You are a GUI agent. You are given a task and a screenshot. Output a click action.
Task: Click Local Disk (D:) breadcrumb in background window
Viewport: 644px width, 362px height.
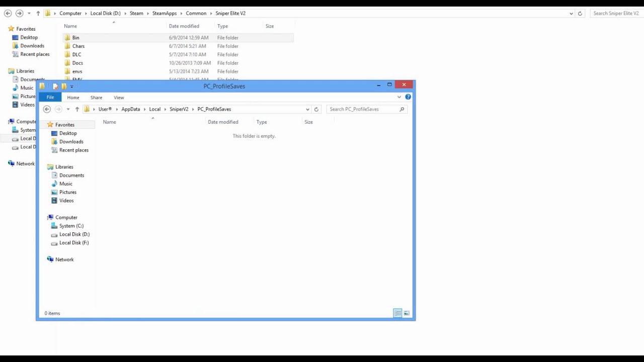click(105, 14)
